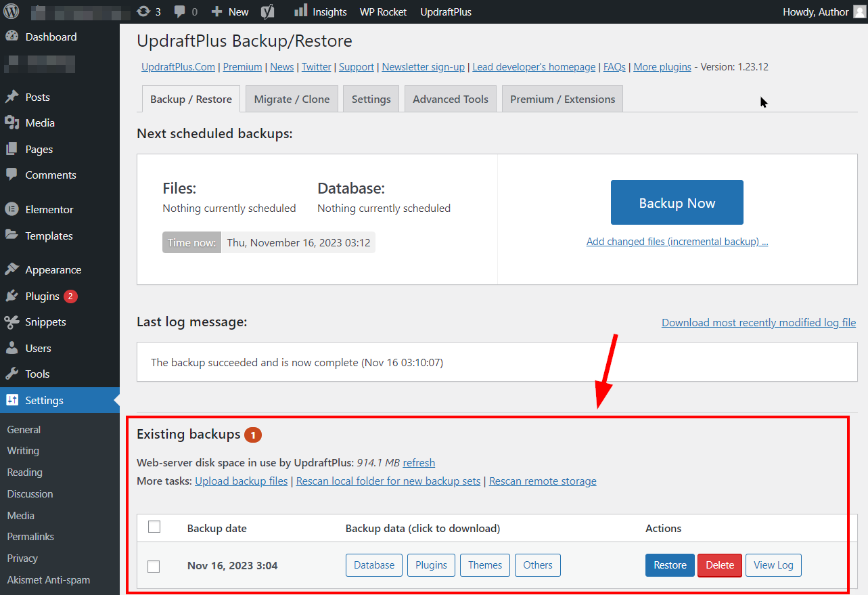
Task: Open the Support link
Action: (x=357, y=67)
